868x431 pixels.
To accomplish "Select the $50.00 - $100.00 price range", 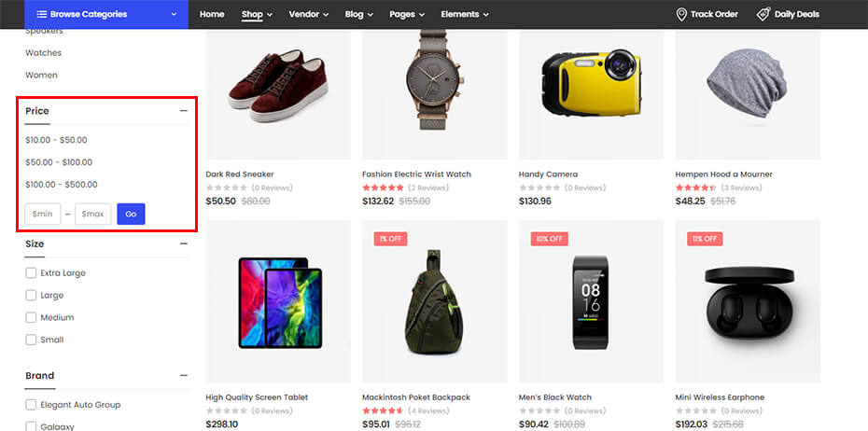I will click(x=59, y=162).
